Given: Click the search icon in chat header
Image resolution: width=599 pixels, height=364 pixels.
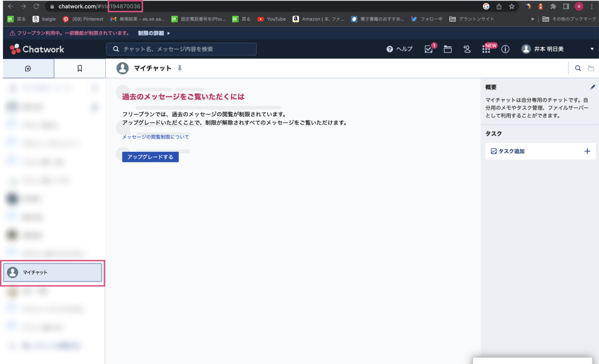Looking at the screenshot, I should (578, 68).
